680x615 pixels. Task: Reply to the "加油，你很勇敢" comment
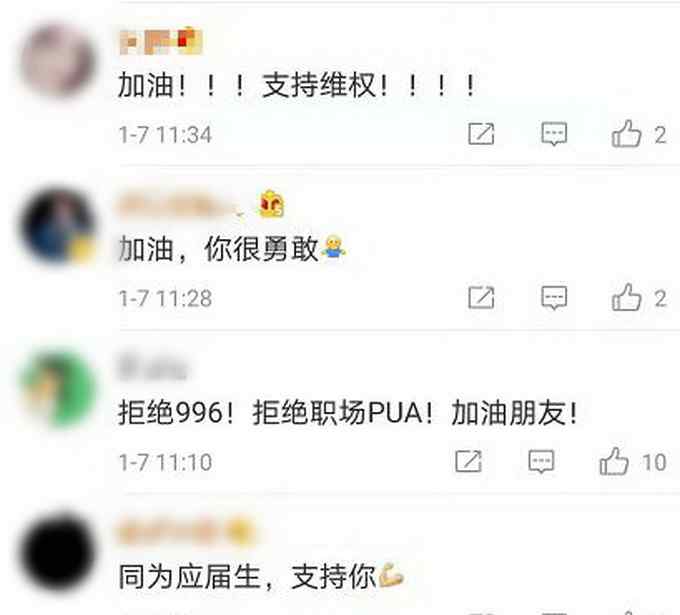(554, 298)
